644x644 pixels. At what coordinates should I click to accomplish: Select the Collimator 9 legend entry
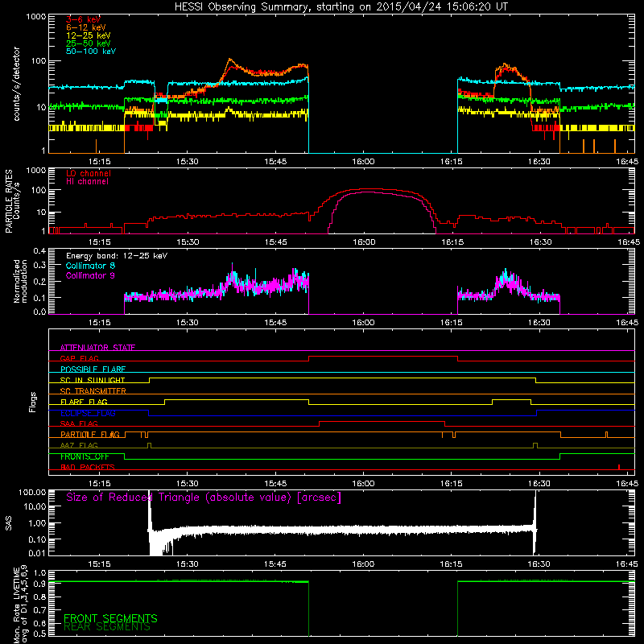90,275
